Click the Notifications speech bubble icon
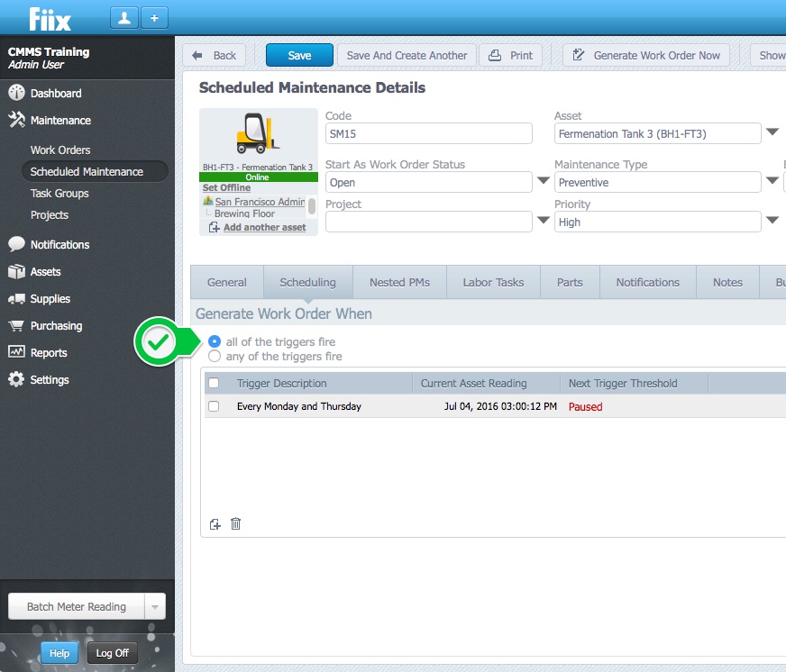The width and height of the screenshot is (786, 672). [x=16, y=244]
